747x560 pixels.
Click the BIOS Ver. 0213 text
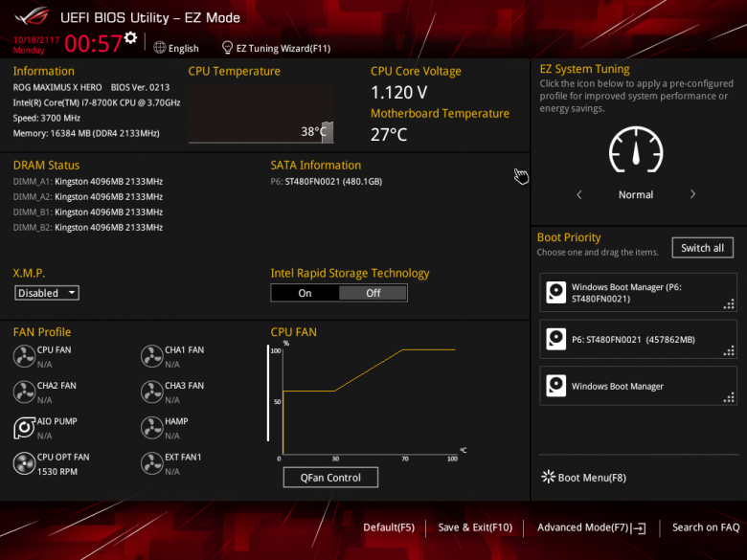140,88
